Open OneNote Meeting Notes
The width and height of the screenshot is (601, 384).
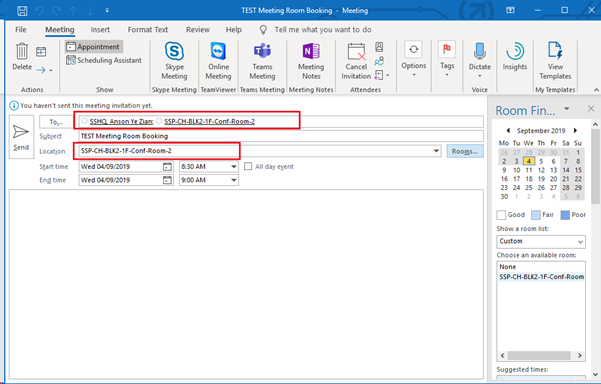(311, 61)
